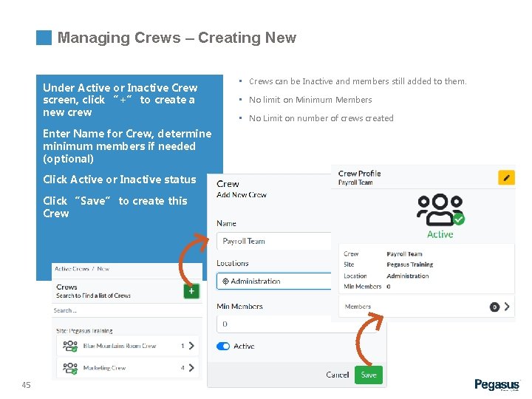Click the members count badge

[x=494, y=307]
